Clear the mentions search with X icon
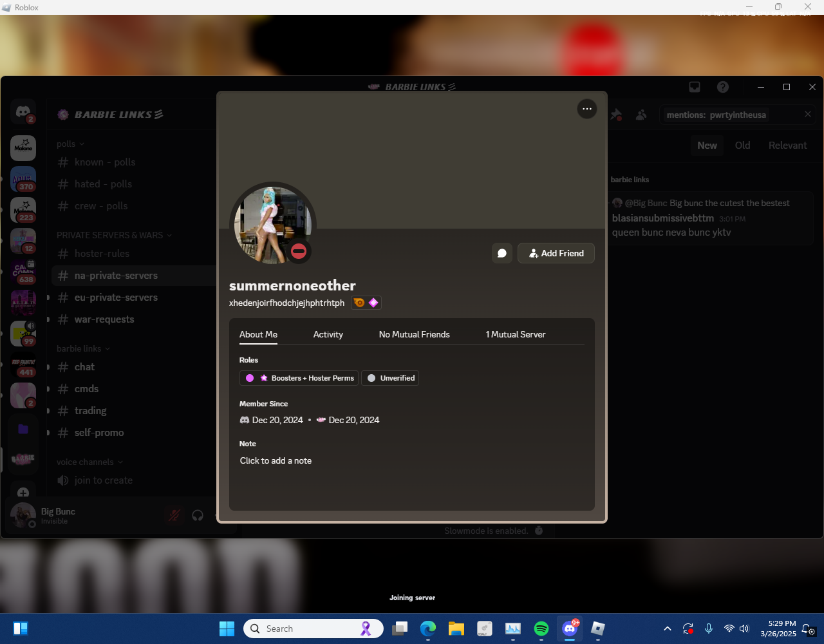 pyautogui.click(x=808, y=115)
